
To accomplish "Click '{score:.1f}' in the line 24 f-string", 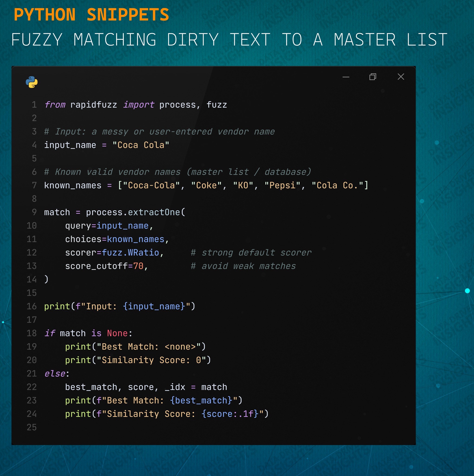I will (x=230, y=414).
